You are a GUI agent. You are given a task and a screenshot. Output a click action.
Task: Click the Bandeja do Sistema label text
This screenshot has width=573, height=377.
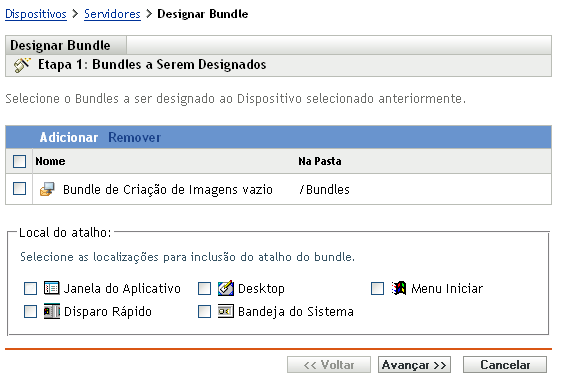click(296, 312)
